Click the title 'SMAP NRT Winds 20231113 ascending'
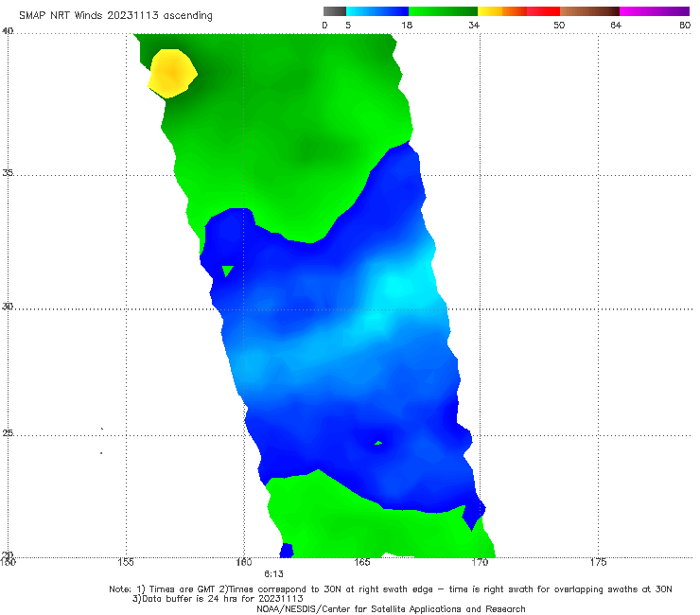Viewport: 700px width, 615px height. click(x=115, y=15)
